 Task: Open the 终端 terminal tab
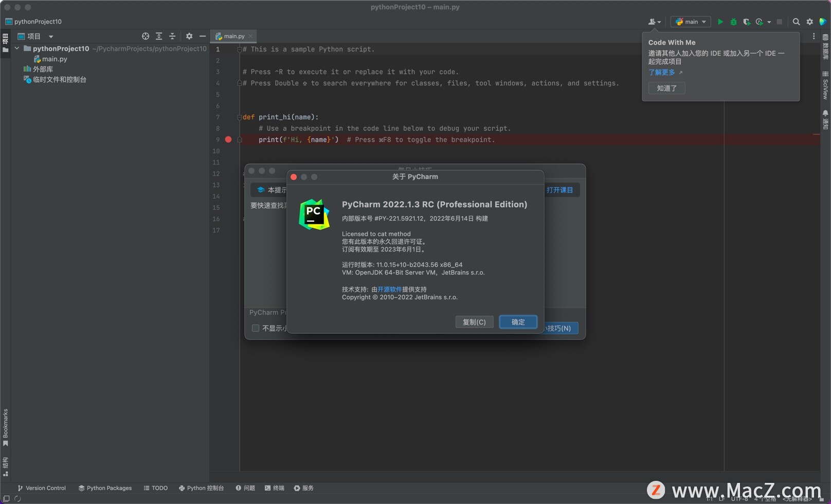275,488
